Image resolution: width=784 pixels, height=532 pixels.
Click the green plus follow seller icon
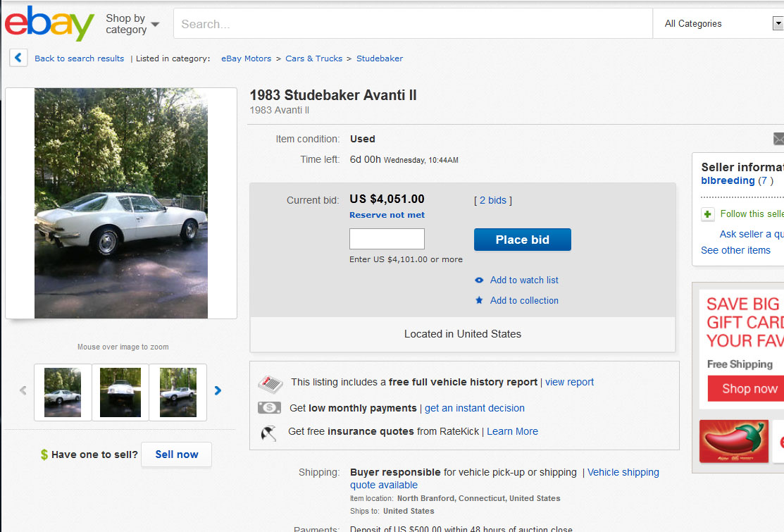pos(708,214)
